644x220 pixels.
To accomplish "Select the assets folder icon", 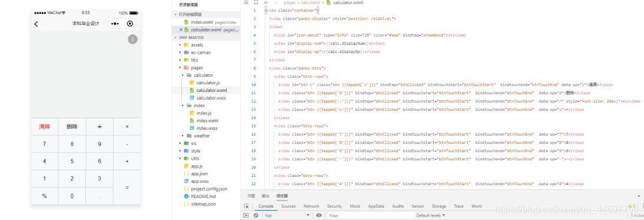I will pos(187,45).
